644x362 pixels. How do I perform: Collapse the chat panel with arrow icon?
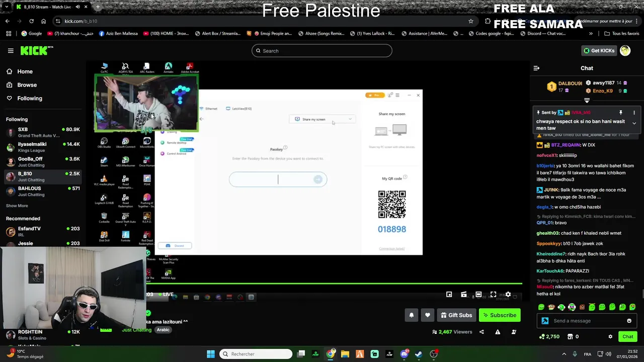click(536, 68)
